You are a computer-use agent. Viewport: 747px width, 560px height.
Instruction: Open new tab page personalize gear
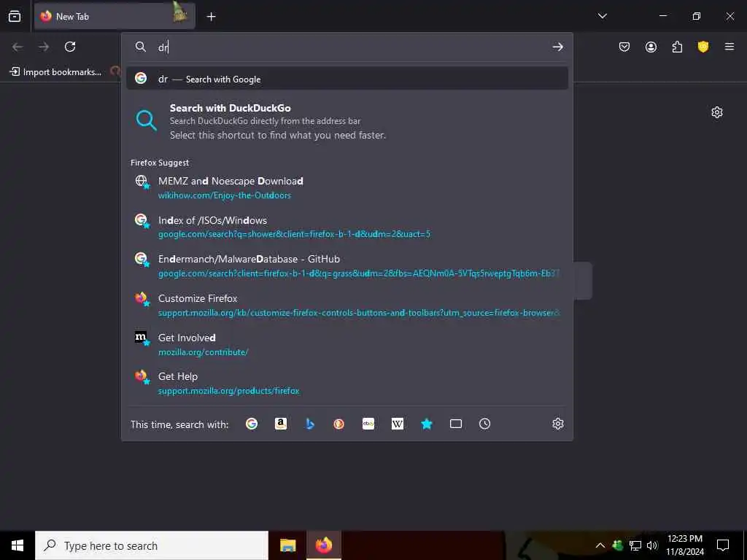tap(717, 112)
